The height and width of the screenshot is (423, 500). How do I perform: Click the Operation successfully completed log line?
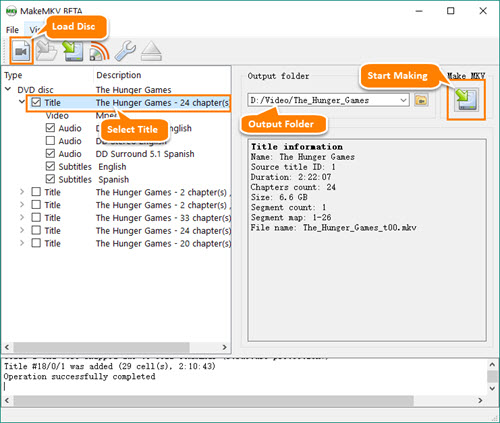click(79, 377)
